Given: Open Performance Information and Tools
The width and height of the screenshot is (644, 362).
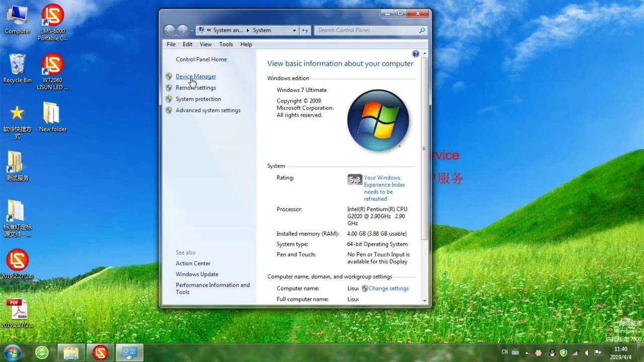Looking at the screenshot, I should coord(213,289).
